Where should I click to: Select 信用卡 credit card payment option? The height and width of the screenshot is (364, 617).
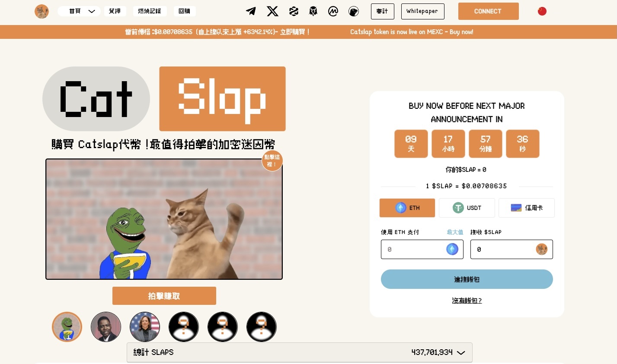pyautogui.click(x=526, y=208)
